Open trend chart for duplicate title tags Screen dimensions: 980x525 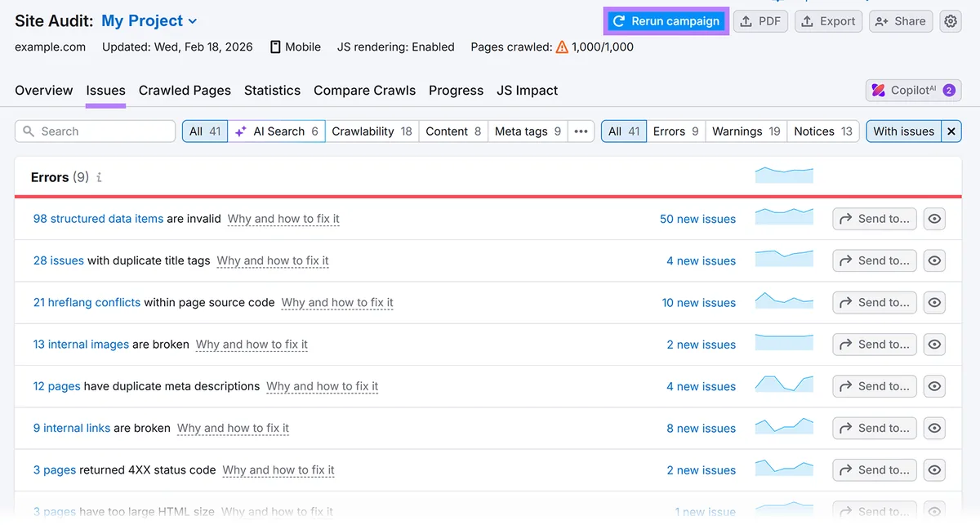[784, 259]
